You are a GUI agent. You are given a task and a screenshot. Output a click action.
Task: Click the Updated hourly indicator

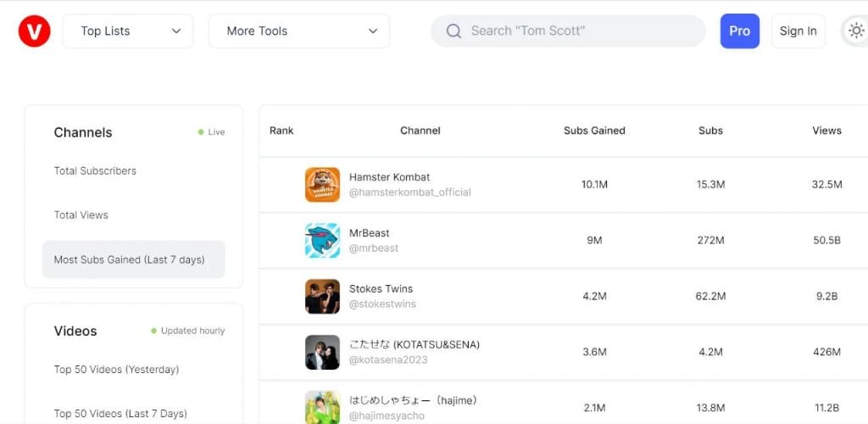coord(188,331)
